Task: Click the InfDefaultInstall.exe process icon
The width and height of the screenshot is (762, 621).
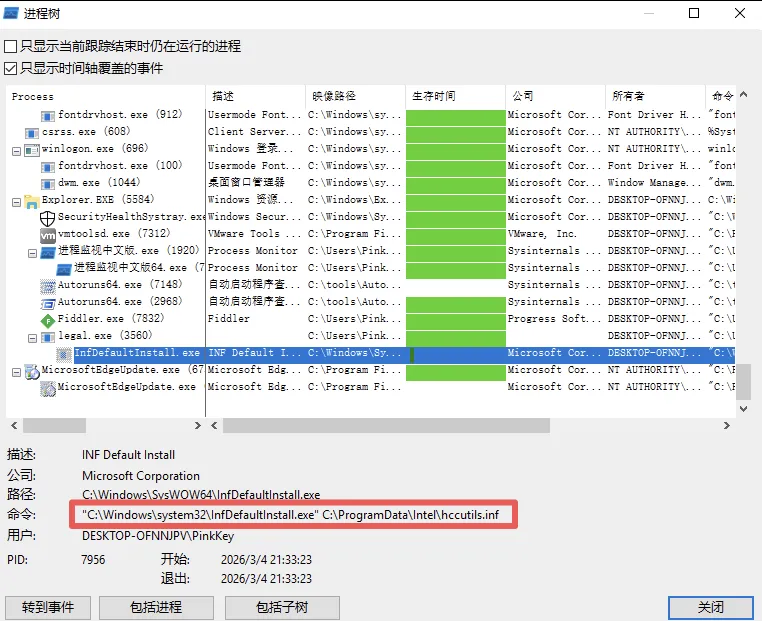Action: (x=64, y=354)
